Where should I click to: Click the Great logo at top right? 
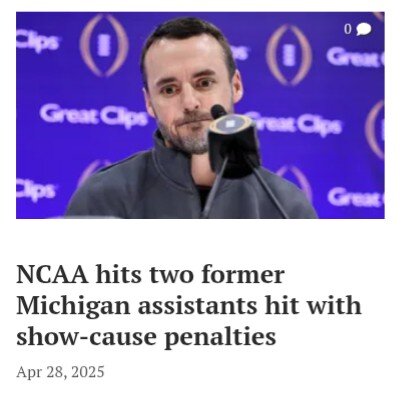click(x=355, y=57)
